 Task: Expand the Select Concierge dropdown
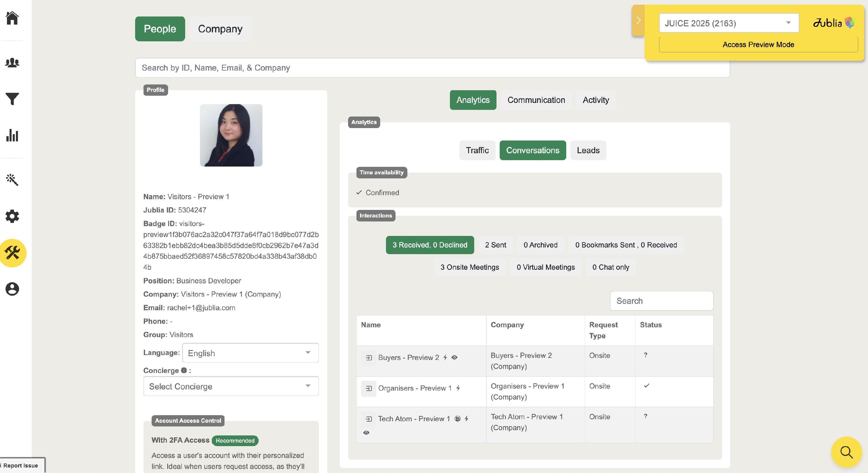(x=231, y=386)
